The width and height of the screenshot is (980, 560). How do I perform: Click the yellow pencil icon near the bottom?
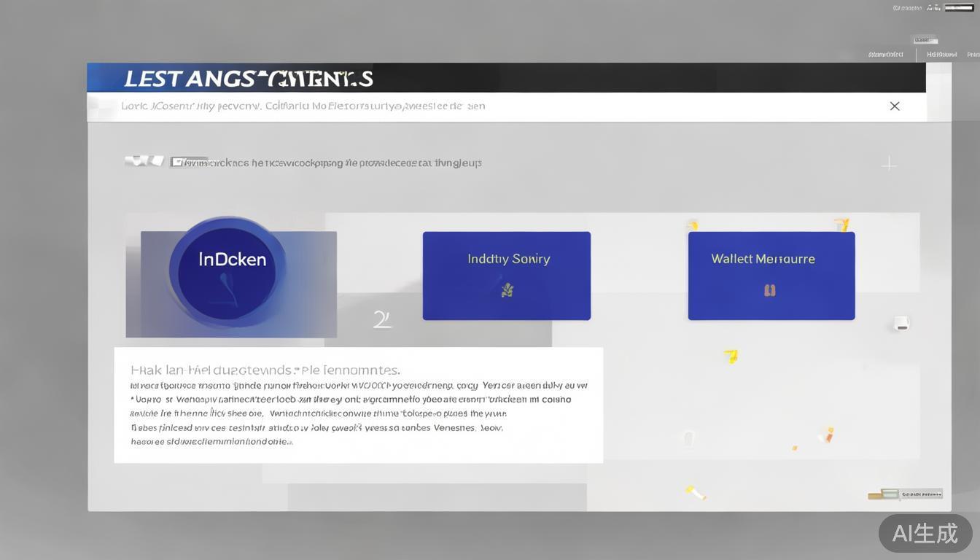pos(696,493)
